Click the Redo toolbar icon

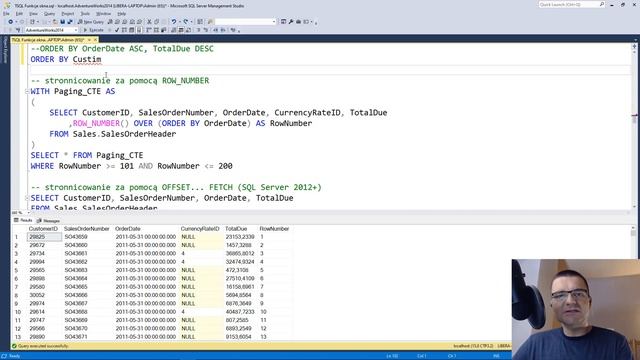(186, 22)
